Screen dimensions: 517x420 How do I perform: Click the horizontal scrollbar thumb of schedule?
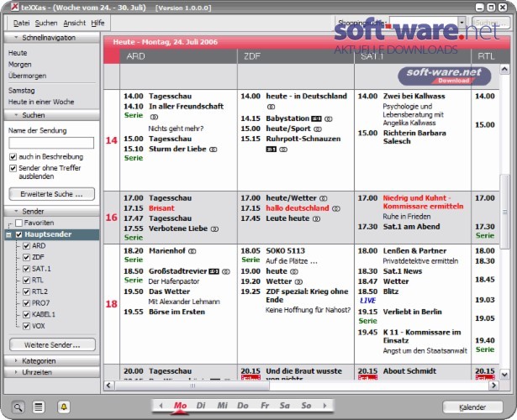[x=193, y=386]
